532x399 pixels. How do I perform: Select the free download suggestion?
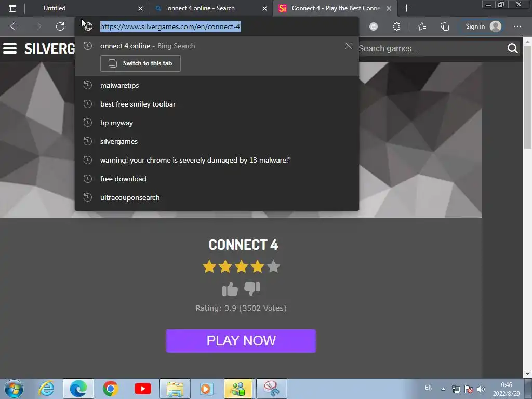[x=217, y=179]
